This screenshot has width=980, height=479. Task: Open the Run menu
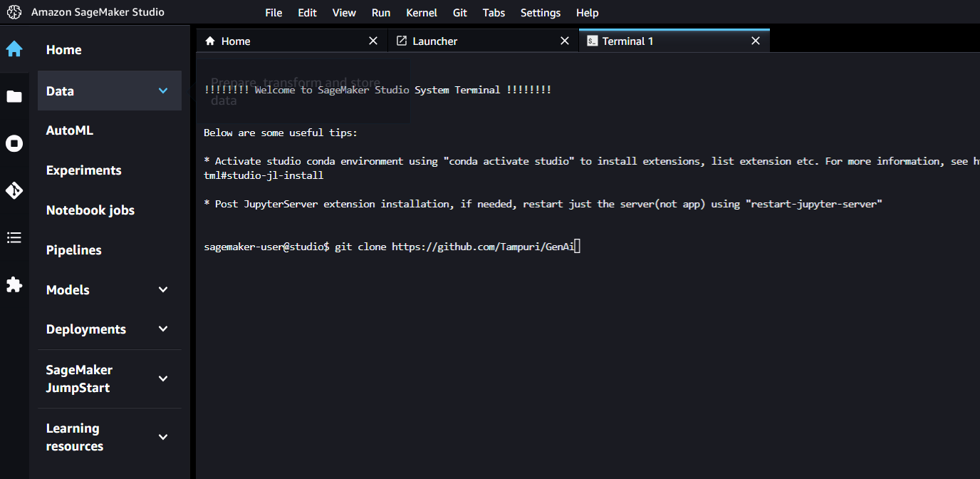coord(381,13)
